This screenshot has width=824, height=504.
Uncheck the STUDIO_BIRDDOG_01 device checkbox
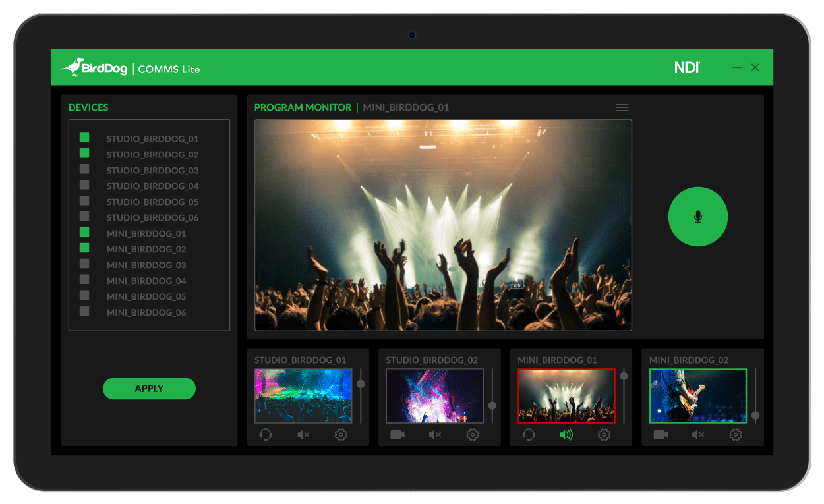click(84, 138)
